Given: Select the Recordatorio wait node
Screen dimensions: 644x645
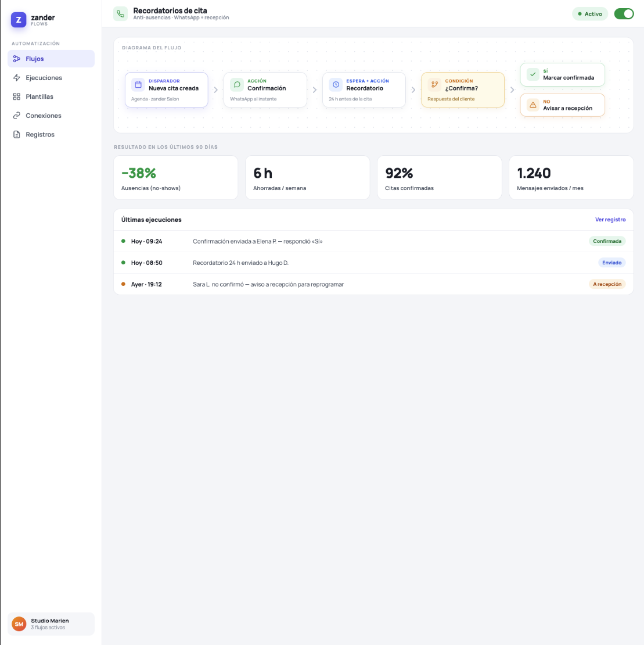Looking at the screenshot, I should [x=364, y=89].
